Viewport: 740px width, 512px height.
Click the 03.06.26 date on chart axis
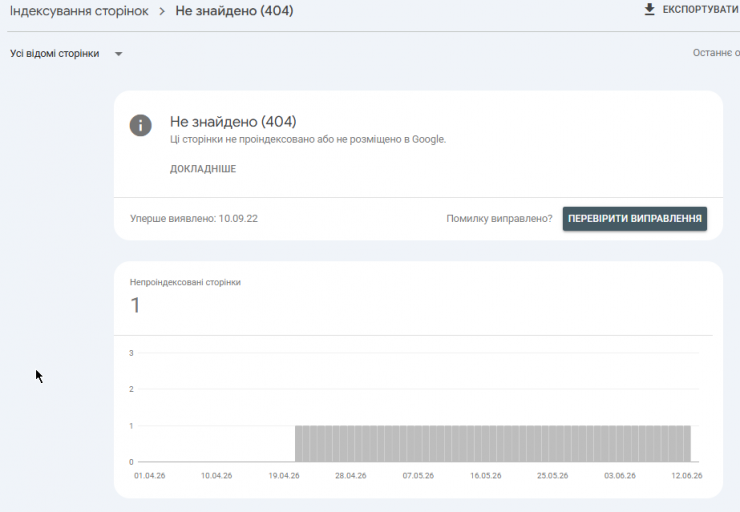pos(620,476)
